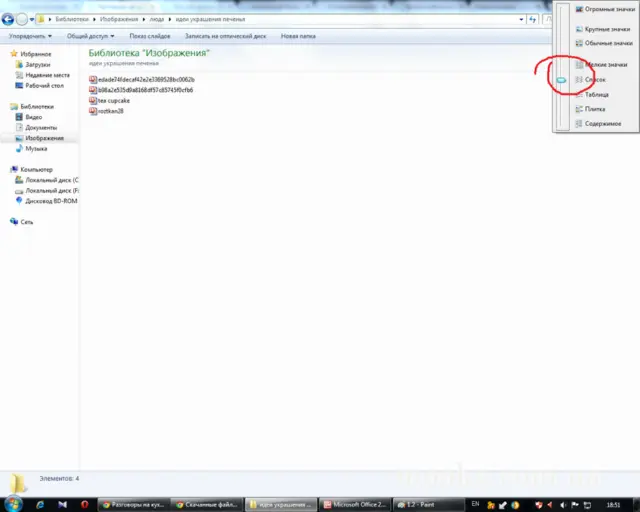
Task: Click the view size slider handle
Action: coord(562,80)
